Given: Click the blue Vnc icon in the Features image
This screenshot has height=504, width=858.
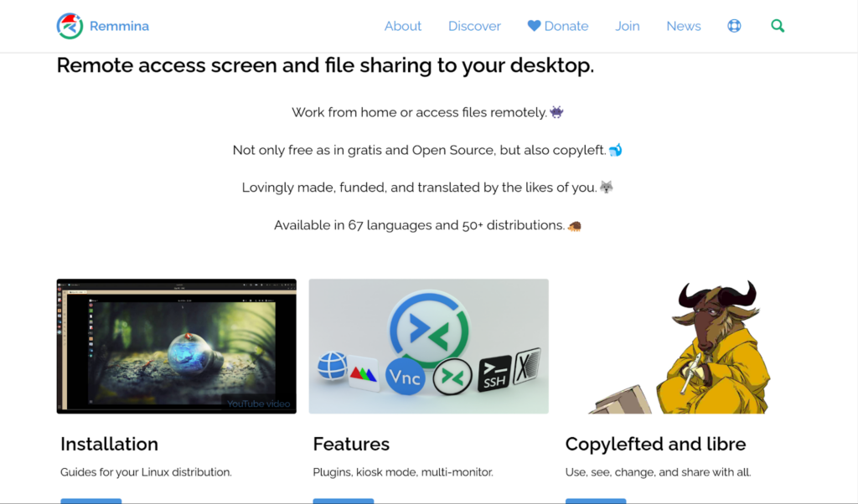Looking at the screenshot, I should coord(406,377).
